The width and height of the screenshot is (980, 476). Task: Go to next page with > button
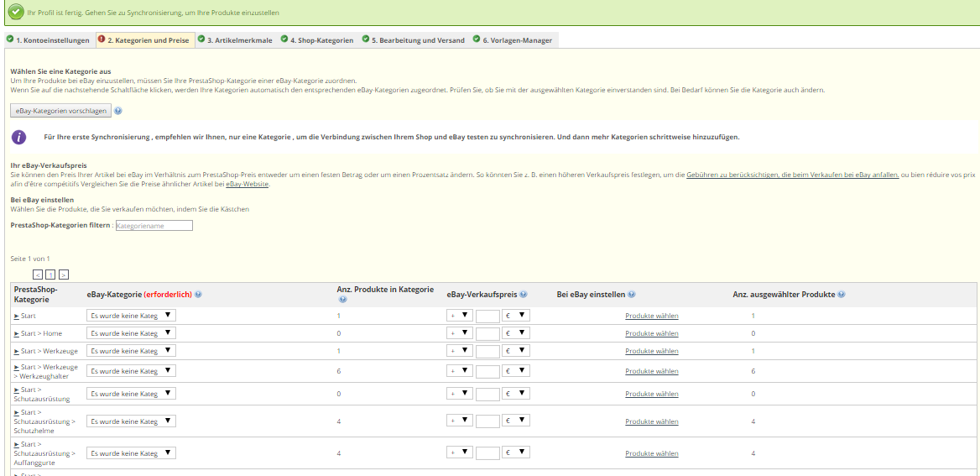click(64, 275)
